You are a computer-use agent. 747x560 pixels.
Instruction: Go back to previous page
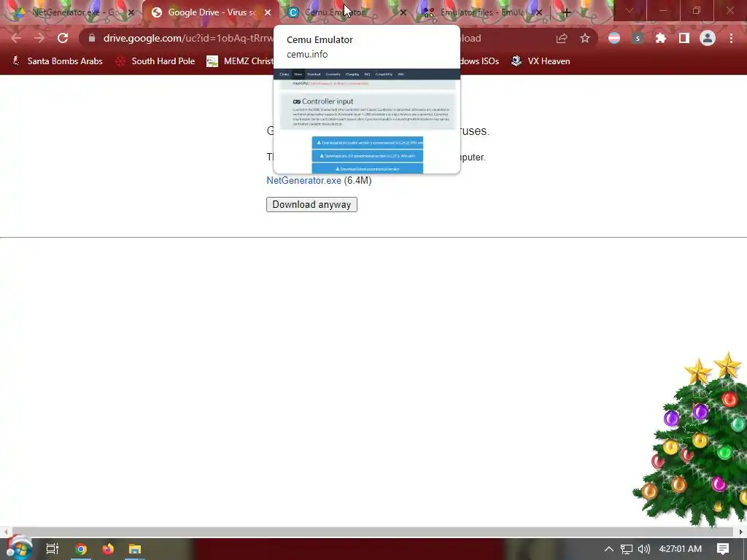pyautogui.click(x=16, y=38)
